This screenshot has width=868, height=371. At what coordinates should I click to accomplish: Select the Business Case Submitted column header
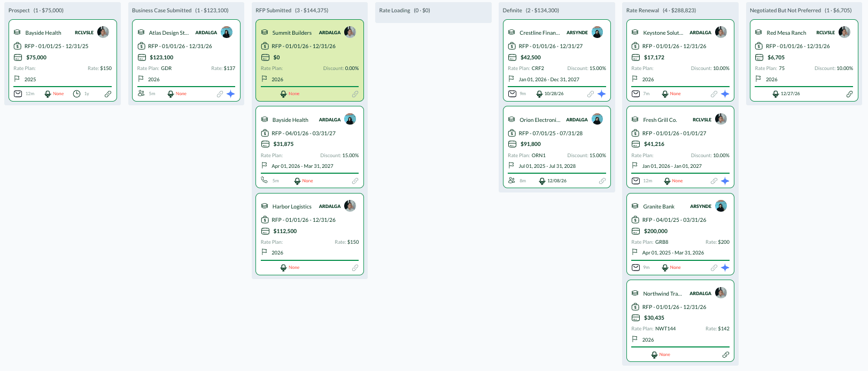(x=180, y=10)
